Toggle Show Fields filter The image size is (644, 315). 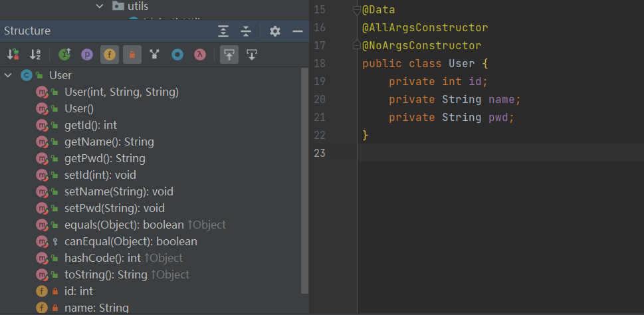click(x=110, y=54)
